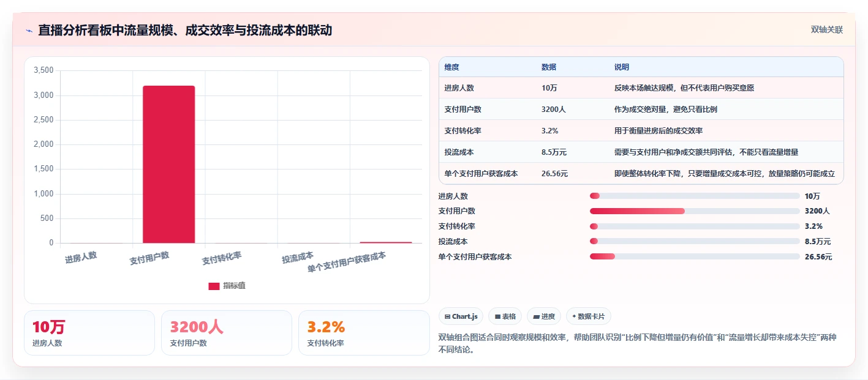Click the 8.5万元 value beside progress bar
868x380 pixels.
coord(818,241)
